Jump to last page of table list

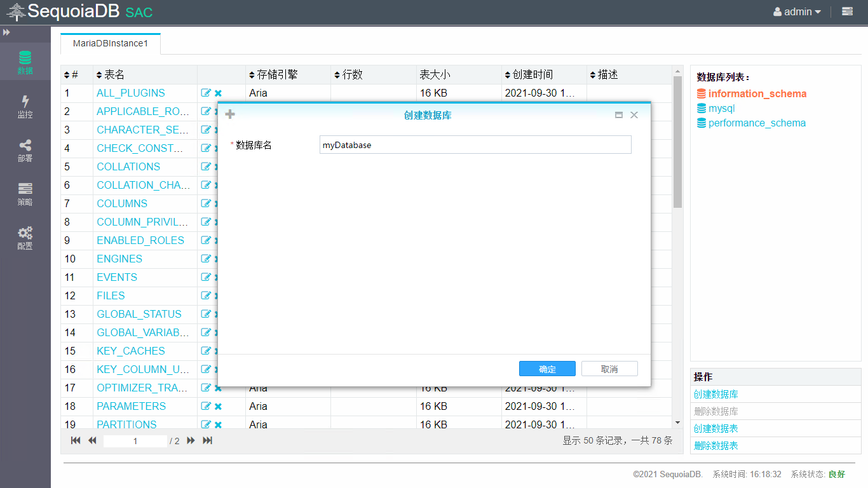(x=207, y=440)
